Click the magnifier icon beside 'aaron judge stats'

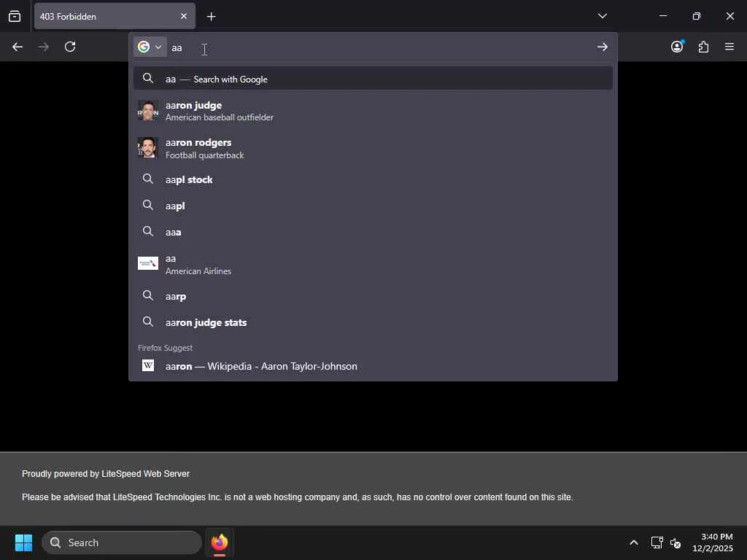[147, 322]
